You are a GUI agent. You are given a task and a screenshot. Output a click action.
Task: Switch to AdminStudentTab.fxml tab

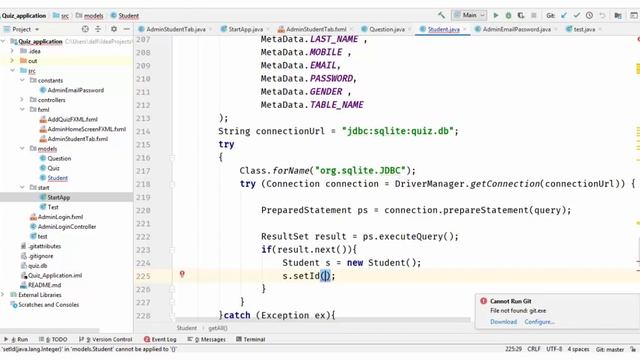(x=316, y=29)
